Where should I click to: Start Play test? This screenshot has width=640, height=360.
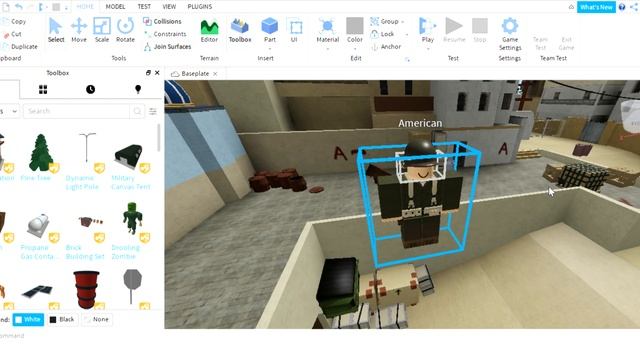pos(427,29)
